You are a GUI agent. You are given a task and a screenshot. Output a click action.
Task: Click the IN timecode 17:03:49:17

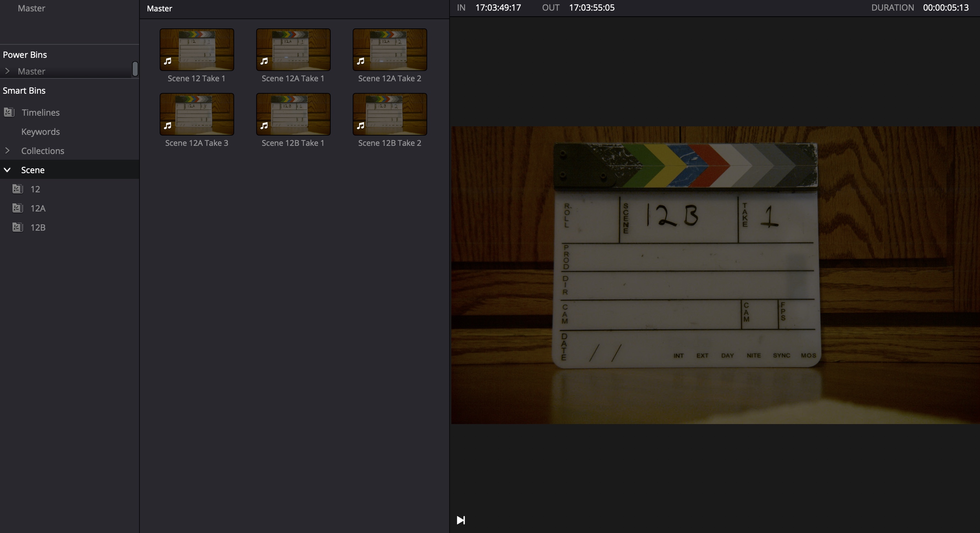coord(498,7)
